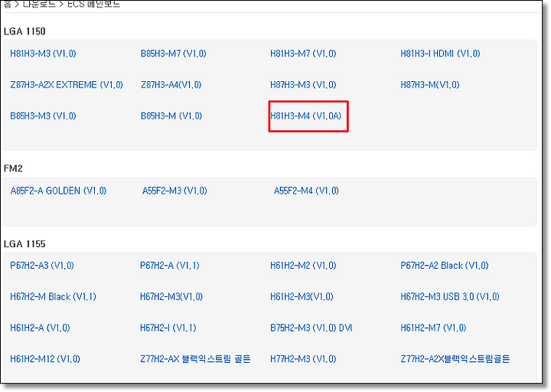Open the H61H2-M7 (V1.0) link
Viewport: 551px width, 392px height.
tap(433, 328)
